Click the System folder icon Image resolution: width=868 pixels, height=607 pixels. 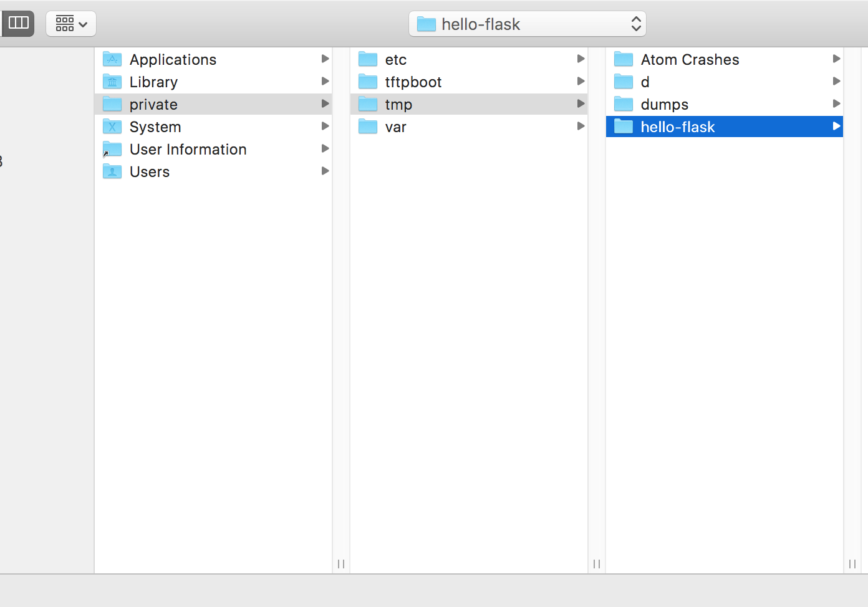[x=112, y=127]
